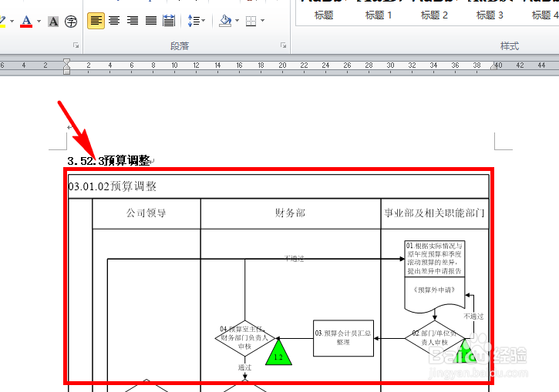Toggle distributed alignment
Screen dimensions: 559x392
[169, 21]
